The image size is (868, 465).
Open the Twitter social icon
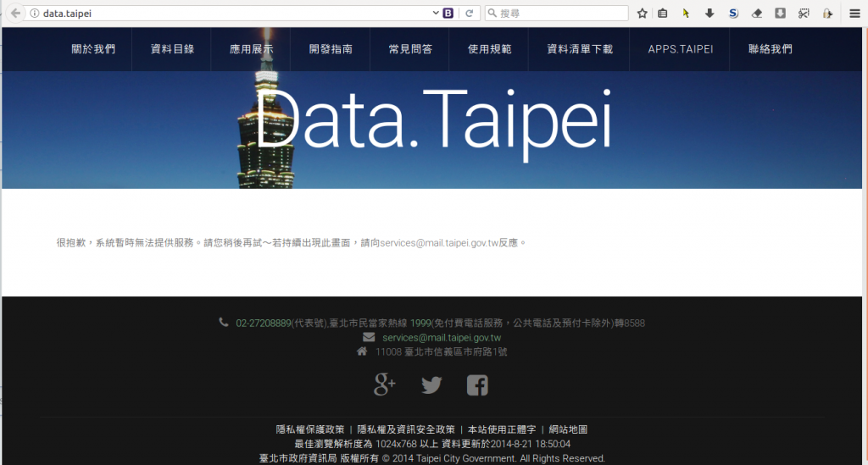click(x=431, y=385)
